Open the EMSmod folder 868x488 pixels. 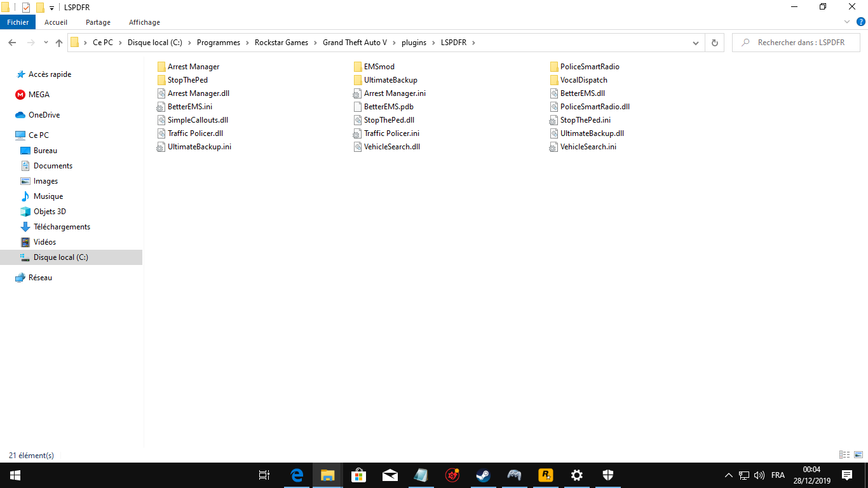pyautogui.click(x=374, y=67)
